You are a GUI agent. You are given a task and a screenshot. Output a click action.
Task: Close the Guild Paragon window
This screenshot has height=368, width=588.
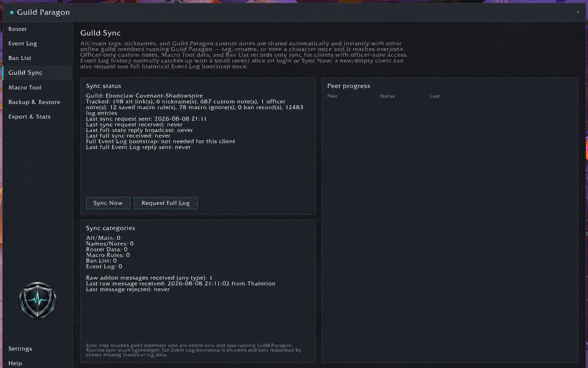[x=578, y=12]
